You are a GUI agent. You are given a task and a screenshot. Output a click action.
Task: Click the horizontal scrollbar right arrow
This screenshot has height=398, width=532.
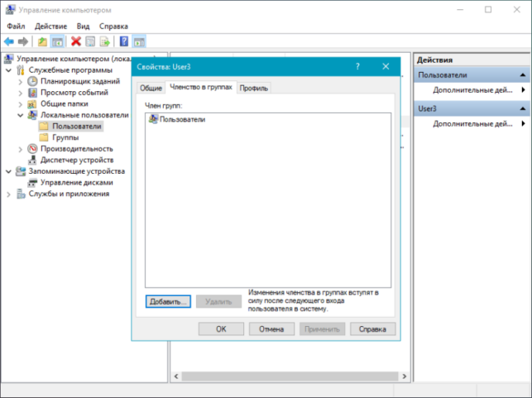(404, 376)
